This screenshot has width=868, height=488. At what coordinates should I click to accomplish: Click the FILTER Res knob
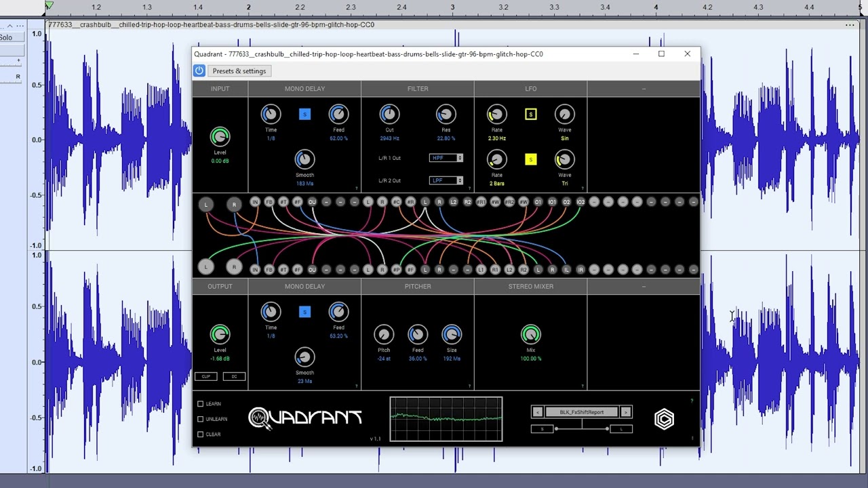[446, 115]
